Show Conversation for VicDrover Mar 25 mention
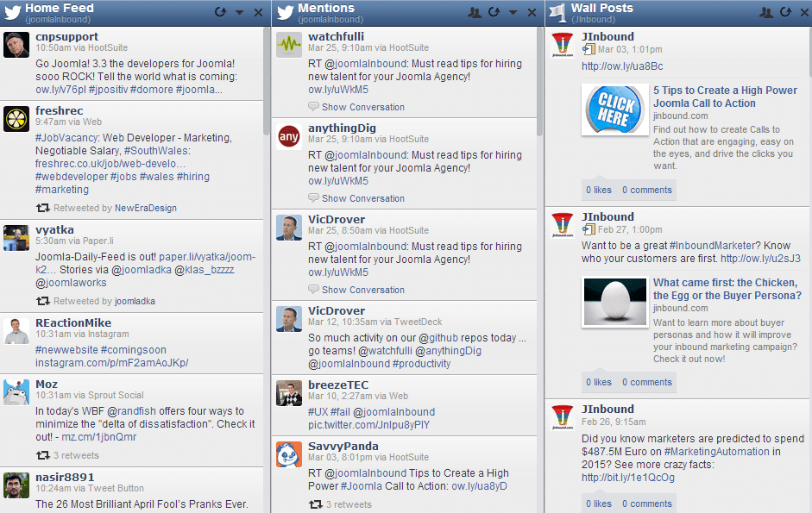This screenshot has width=812, height=513. 363,290
